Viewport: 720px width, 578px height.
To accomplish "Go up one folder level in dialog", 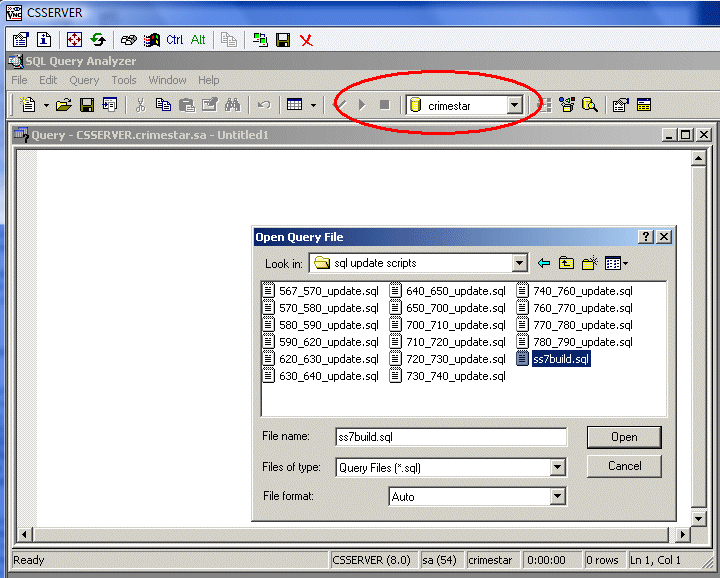I will [567, 263].
